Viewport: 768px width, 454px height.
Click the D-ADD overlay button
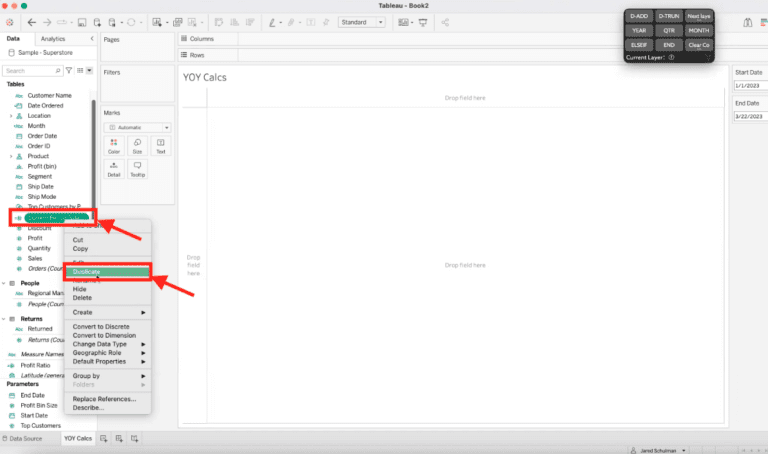pos(639,16)
